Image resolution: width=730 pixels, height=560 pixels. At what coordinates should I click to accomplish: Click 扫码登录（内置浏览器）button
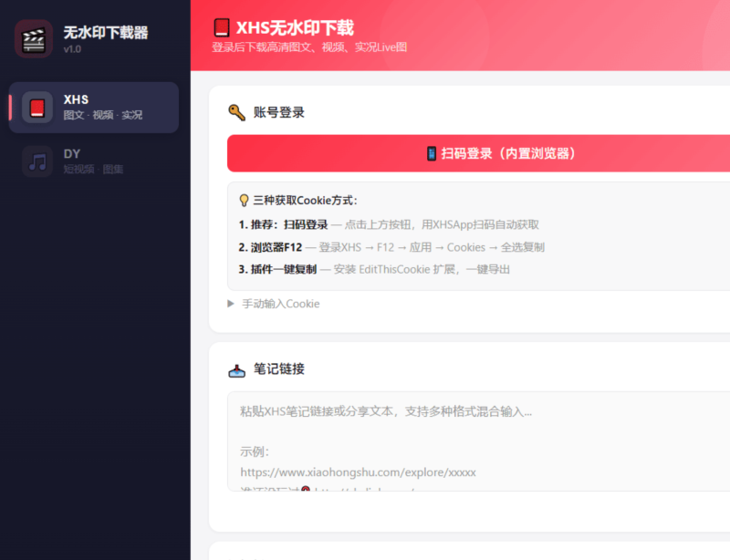[478, 153]
